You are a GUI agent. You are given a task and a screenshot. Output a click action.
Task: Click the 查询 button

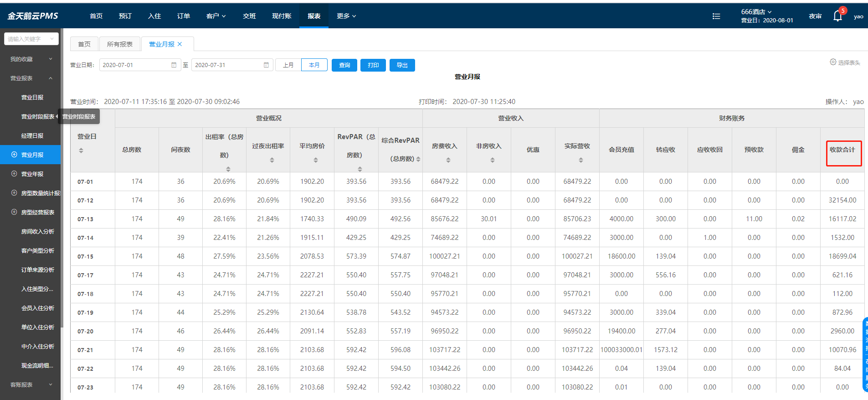click(344, 65)
